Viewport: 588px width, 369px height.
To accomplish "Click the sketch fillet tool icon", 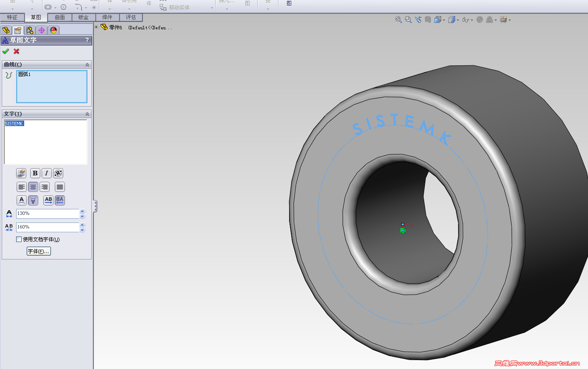I will [x=79, y=7].
